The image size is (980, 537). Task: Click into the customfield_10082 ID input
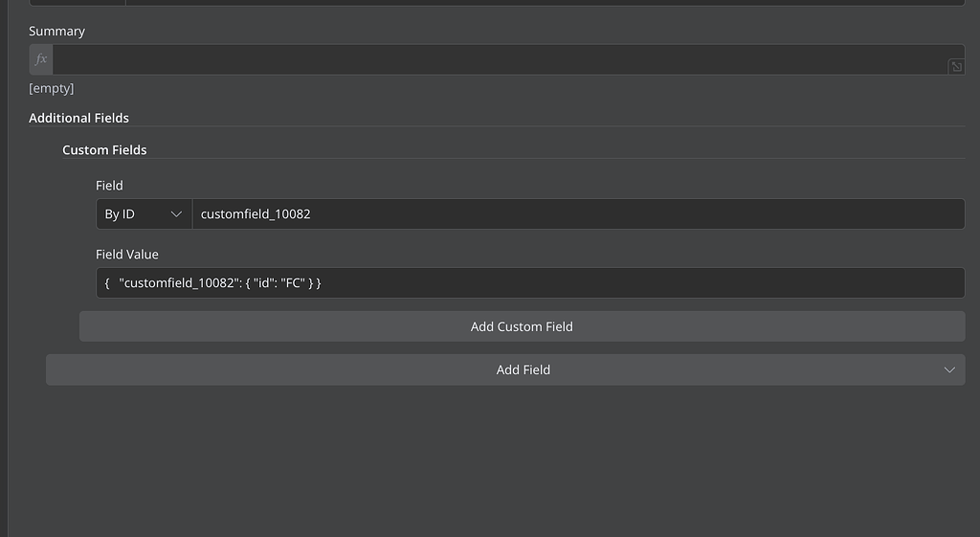click(x=578, y=214)
